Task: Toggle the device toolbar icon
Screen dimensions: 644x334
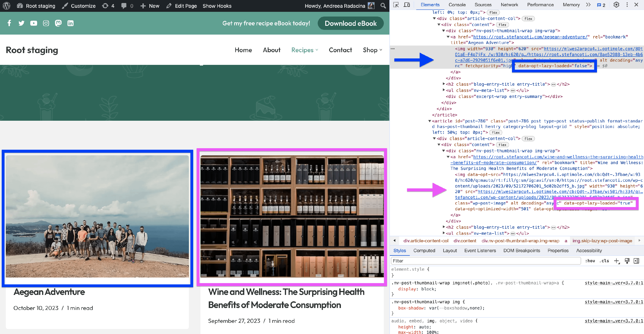Action: point(407,5)
